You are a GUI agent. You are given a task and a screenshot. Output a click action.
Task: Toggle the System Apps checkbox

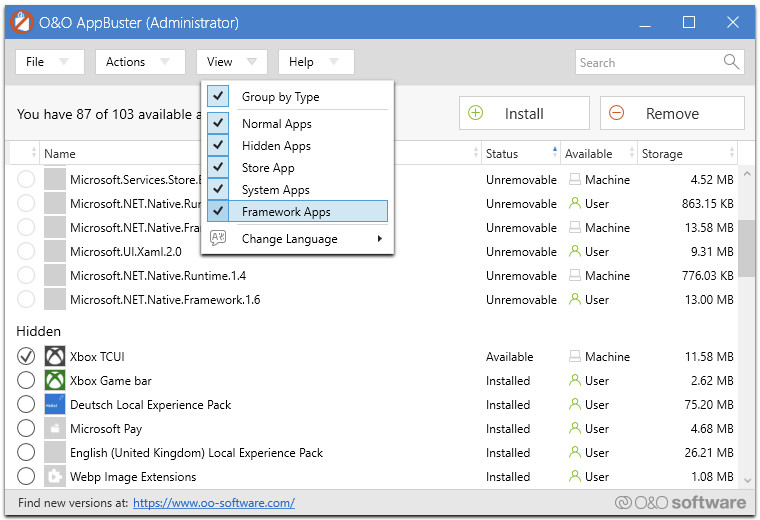click(218, 189)
